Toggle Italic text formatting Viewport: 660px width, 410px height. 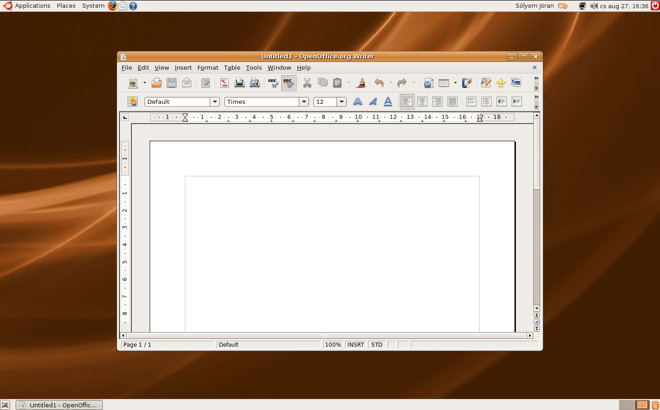373,101
